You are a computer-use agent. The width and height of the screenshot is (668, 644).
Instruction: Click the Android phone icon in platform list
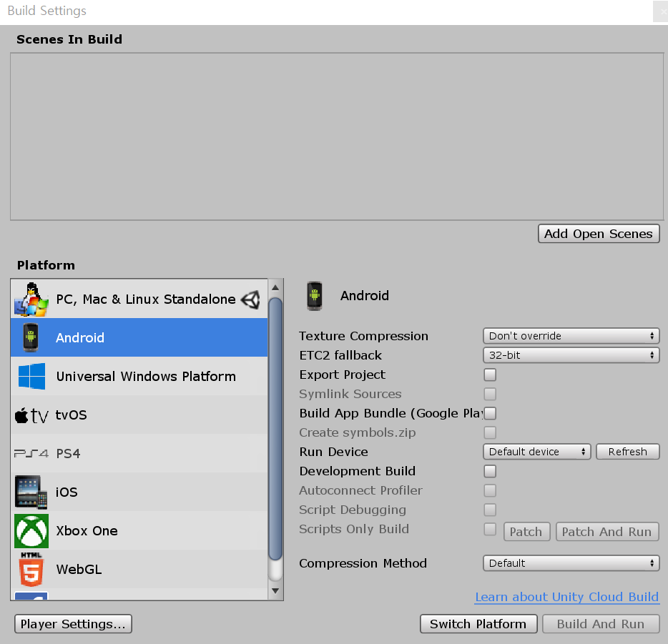(30, 337)
